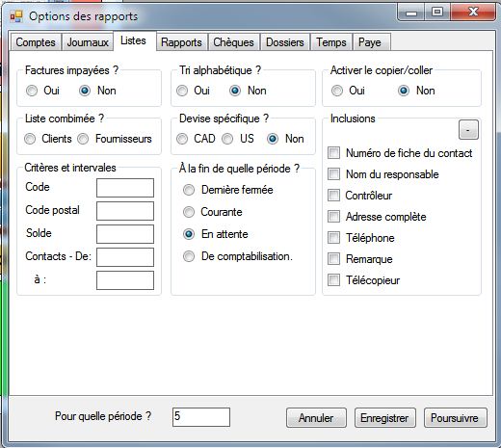Select Oui for Tri alphabétique
This screenshot has width=501, height=448.
click(182, 91)
